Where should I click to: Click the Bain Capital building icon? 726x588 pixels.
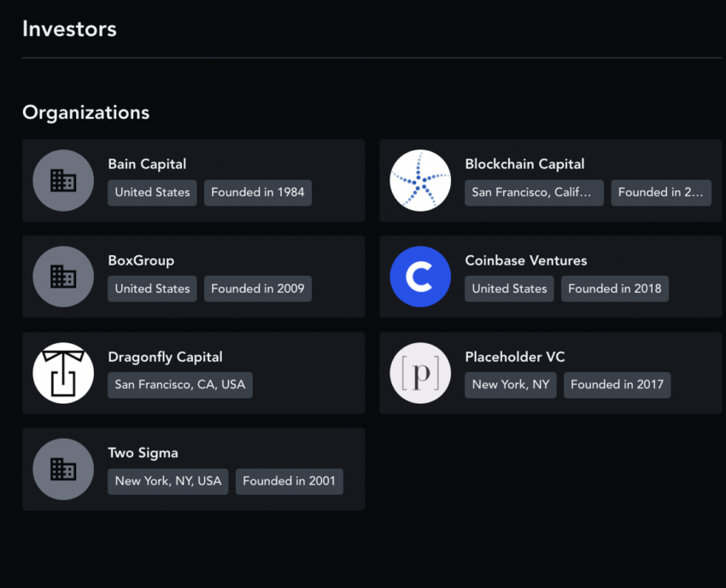point(63,181)
